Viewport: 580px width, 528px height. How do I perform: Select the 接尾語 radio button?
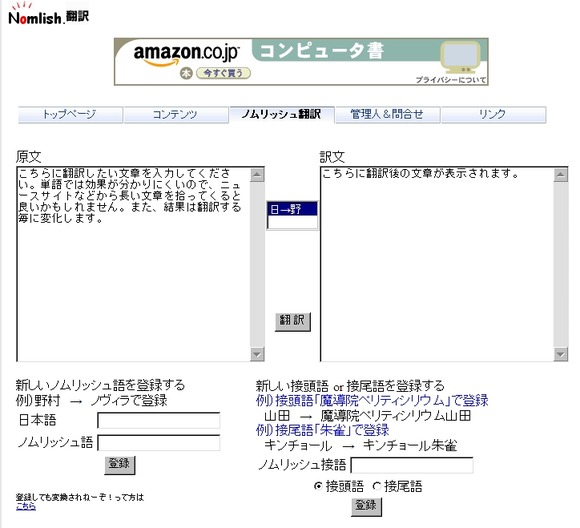click(x=377, y=486)
